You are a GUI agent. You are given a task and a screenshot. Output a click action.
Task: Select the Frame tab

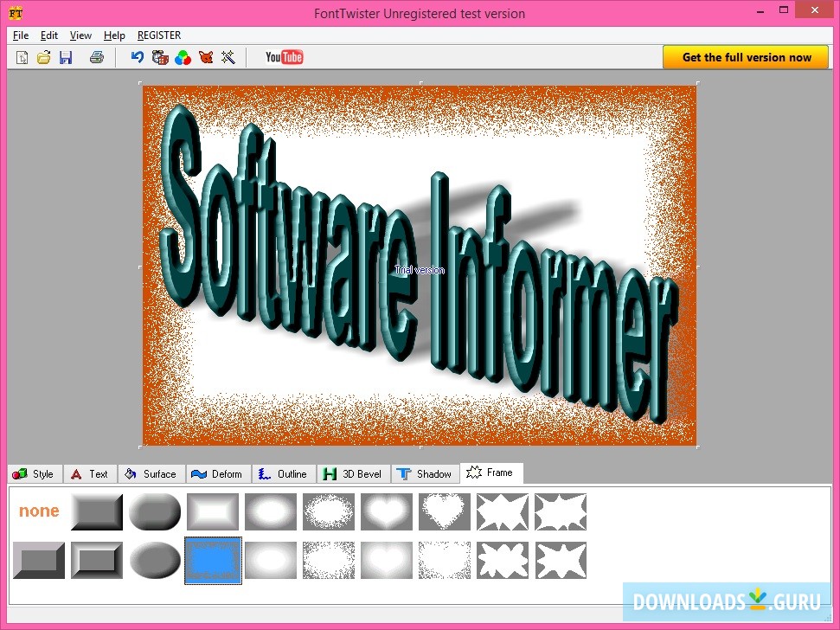pyautogui.click(x=491, y=472)
